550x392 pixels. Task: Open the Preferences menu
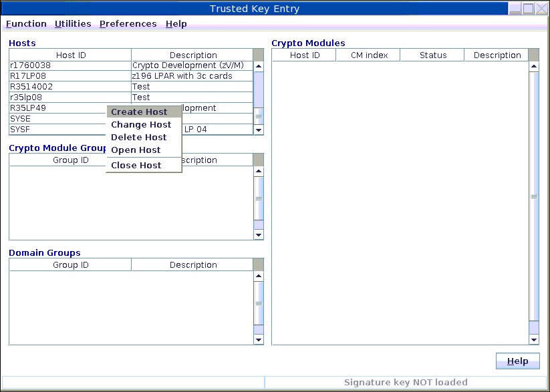coord(128,24)
